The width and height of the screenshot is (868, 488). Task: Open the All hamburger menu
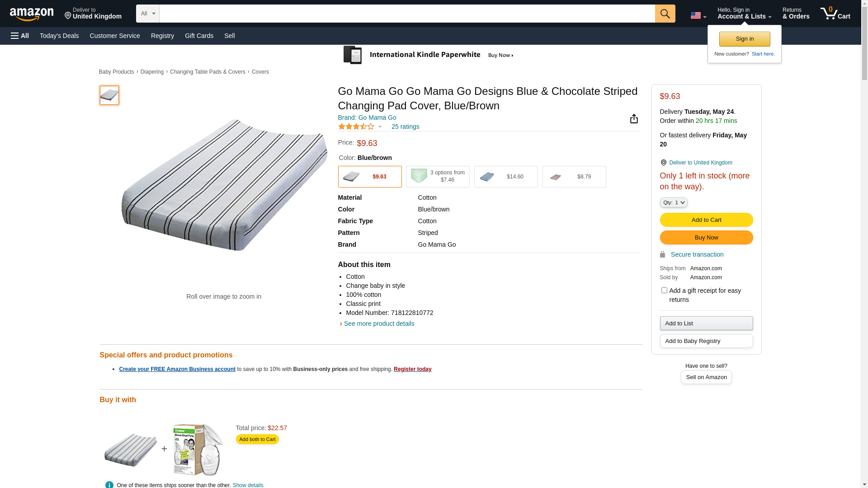[20, 36]
